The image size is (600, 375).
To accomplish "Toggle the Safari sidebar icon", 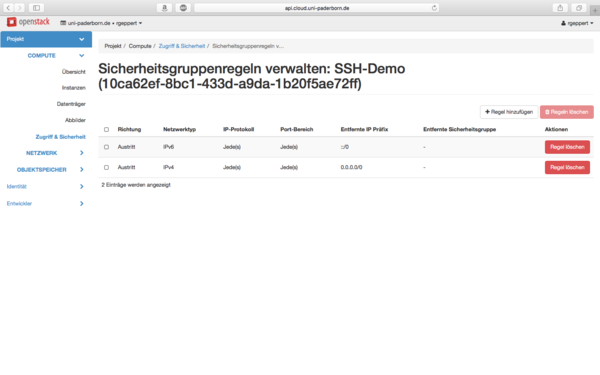I will point(36,8).
